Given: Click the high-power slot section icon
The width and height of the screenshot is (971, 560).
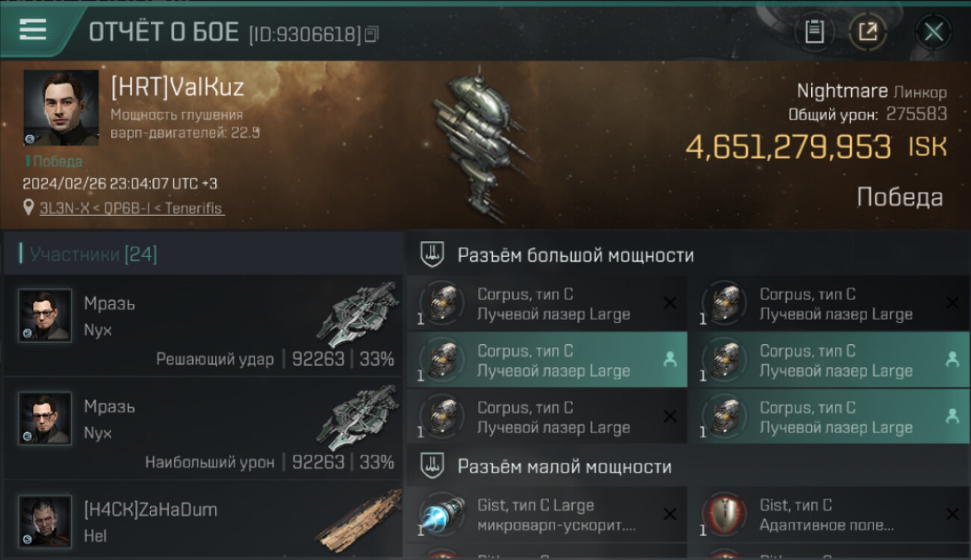Looking at the screenshot, I should pos(431,255).
